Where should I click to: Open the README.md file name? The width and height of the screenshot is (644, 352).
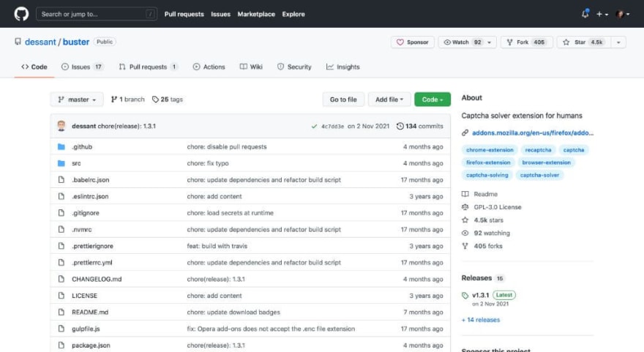90,312
